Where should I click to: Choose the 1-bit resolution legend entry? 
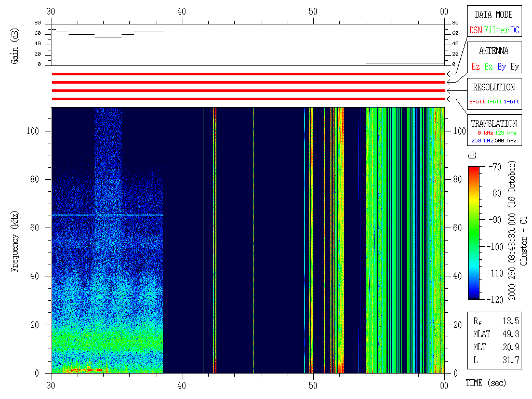point(512,102)
